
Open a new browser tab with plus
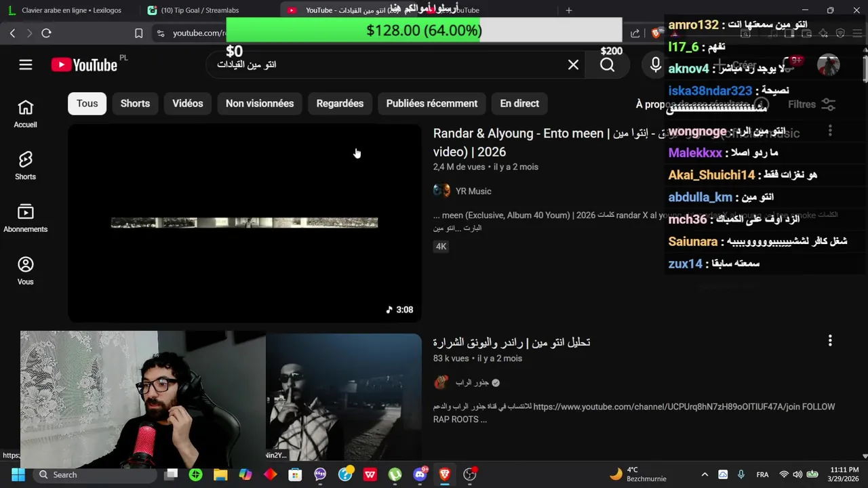pos(569,10)
